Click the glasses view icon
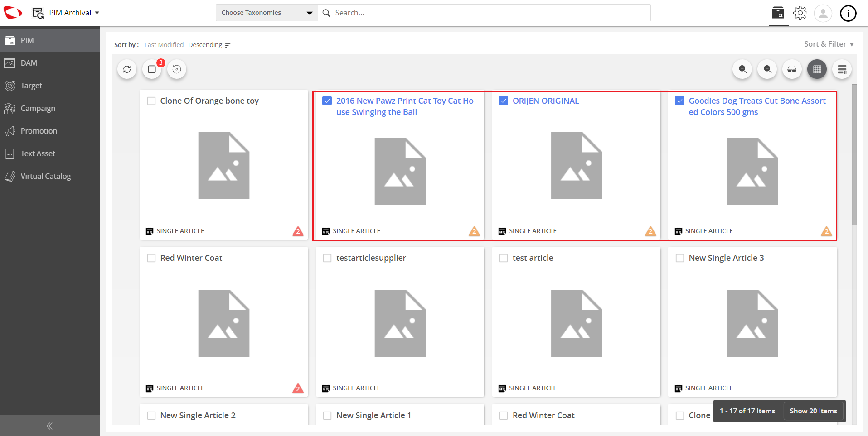The image size is (868, 436). (x=792, y=69)
